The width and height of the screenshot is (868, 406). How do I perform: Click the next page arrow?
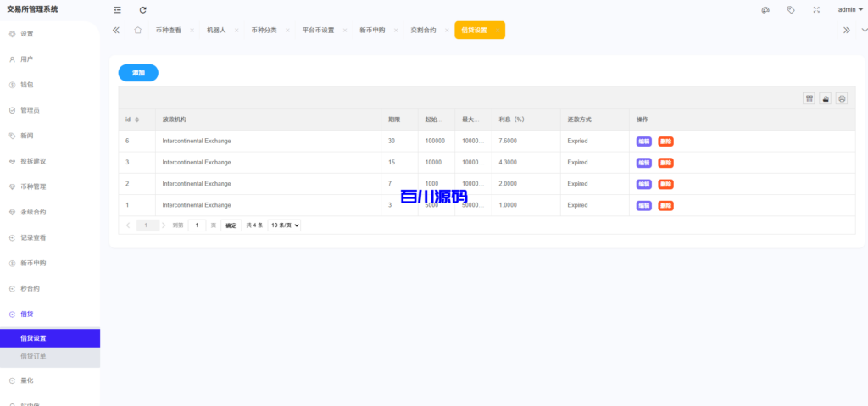(164, 225)
